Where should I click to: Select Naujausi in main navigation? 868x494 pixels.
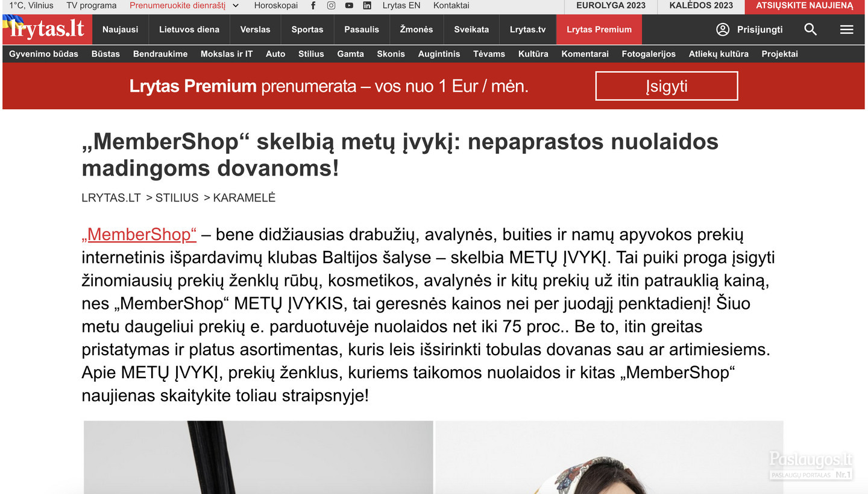[120, 30]
